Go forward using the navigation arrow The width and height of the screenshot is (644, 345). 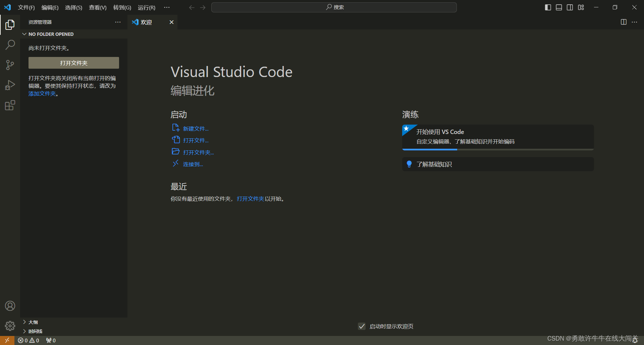click(x=203, y=7)
